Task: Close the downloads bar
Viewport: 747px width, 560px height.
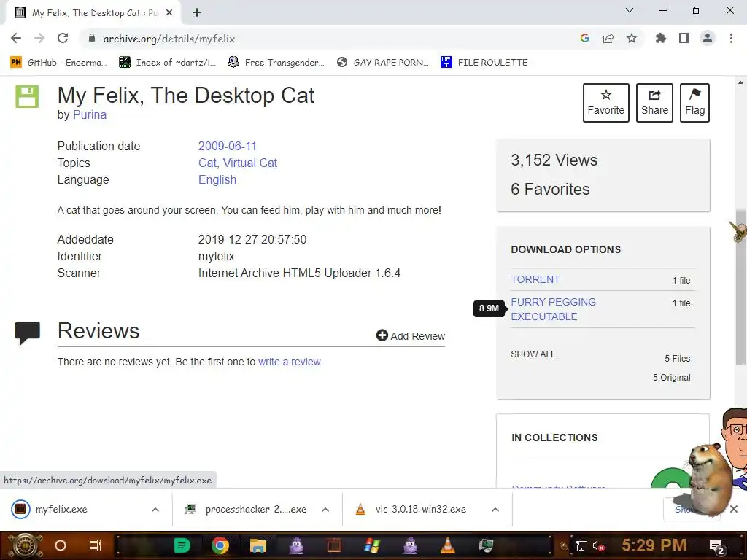Action: coord(734,509)
